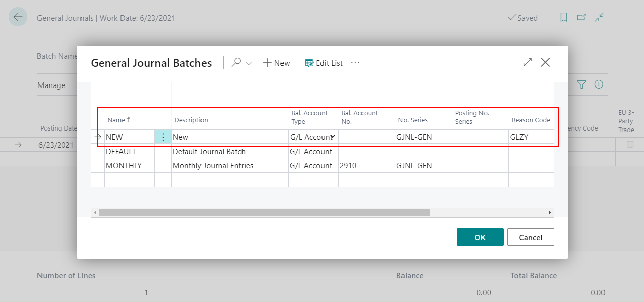Image resolution: width=644 pixels, height=302 pixels.
Task: Open search in the batches dialog
Action: pyautogui.click(x=237, y=63)
